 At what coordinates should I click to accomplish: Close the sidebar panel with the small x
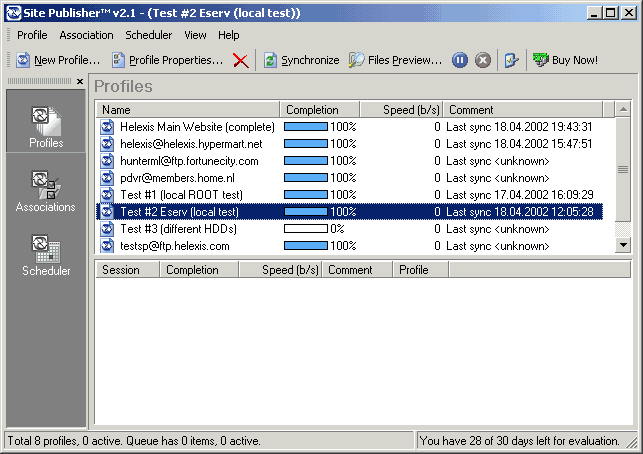click(x=80, y=81)
